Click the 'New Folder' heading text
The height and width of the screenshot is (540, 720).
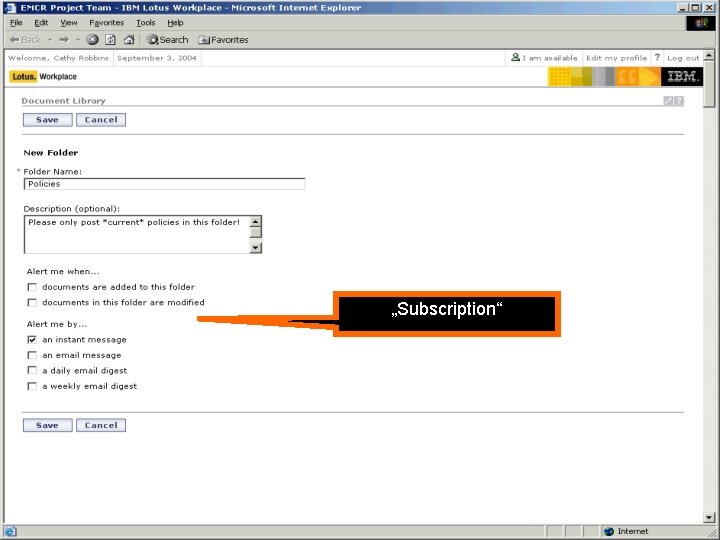(51, 152)
